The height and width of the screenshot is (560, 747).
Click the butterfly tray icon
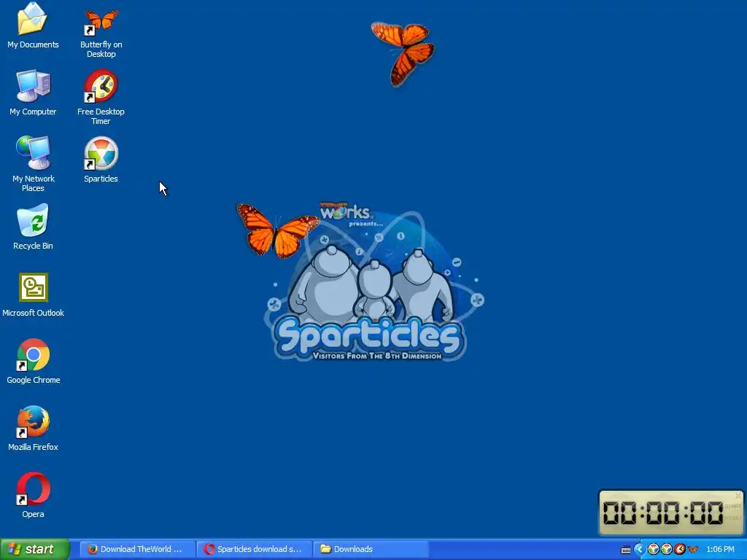coord(693,550)
